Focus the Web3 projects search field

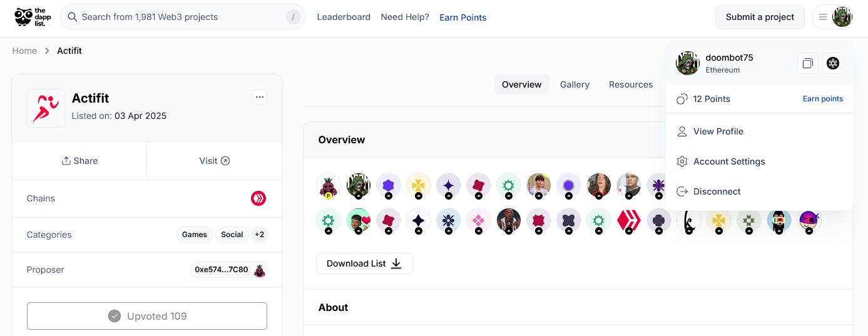(183, 17)
